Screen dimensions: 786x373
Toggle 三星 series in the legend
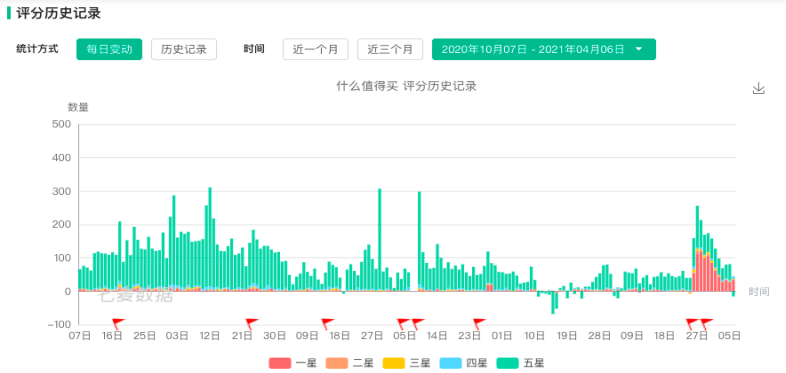[x=406, y=363]
